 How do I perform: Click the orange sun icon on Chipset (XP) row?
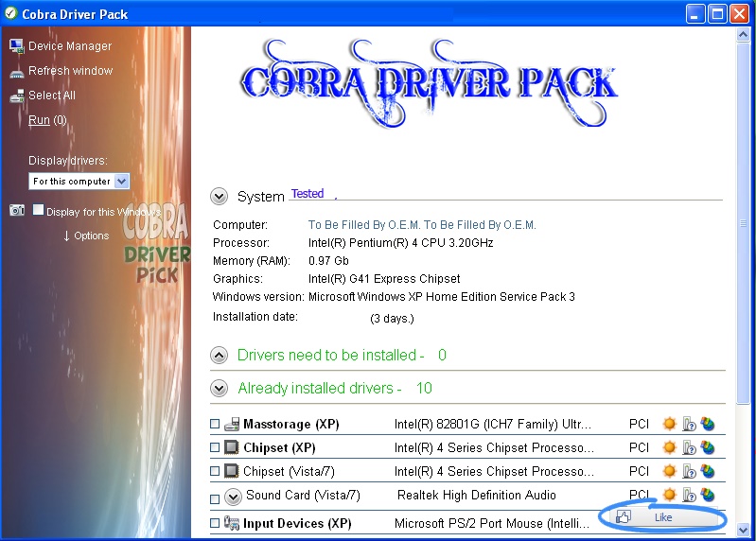click(x=669, y=447)
